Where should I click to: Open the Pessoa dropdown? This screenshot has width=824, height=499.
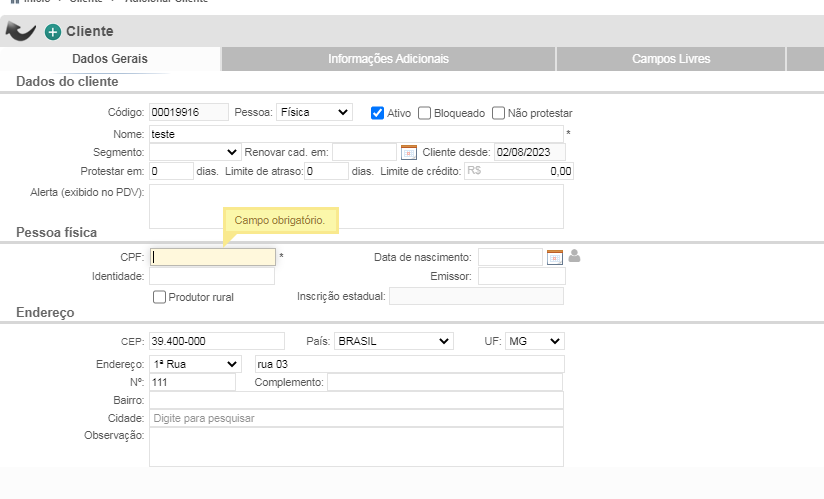pyautogui.click(x=314, y=112)
